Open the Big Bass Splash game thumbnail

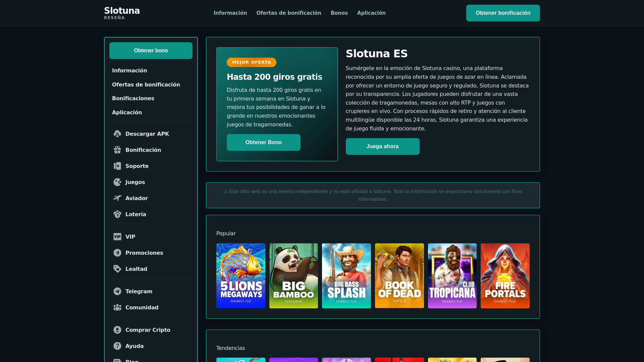click(x=346, y=276)
